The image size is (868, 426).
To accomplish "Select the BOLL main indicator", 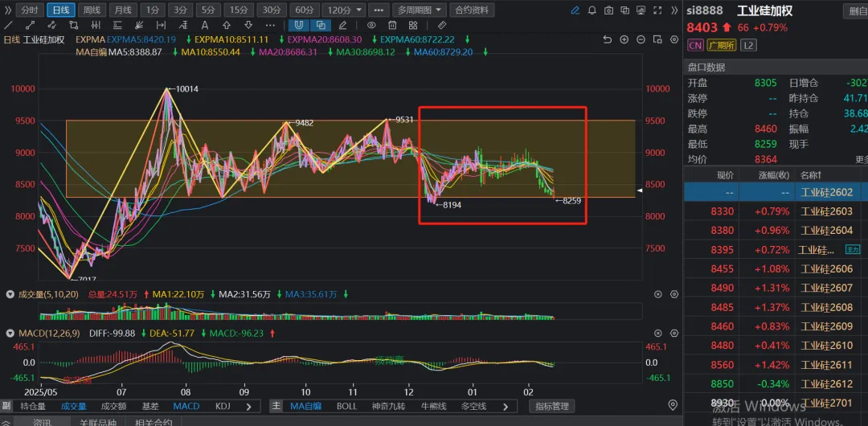I will coord(346,406).
